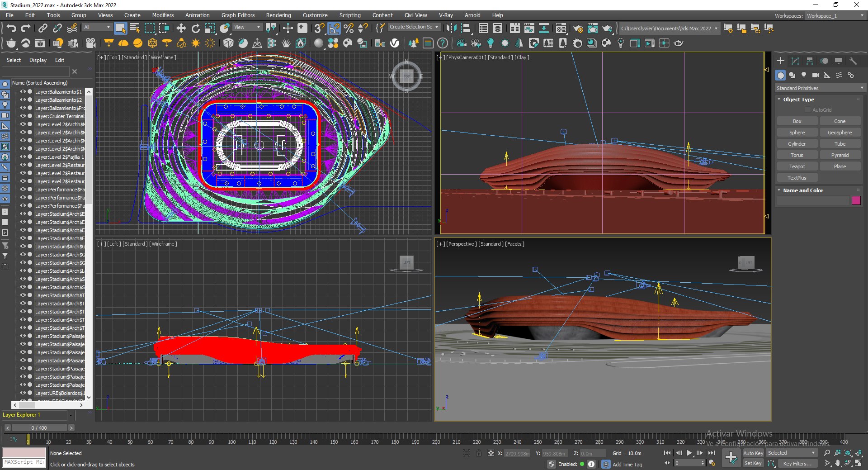Click the help question mark toolbar icon
The height and width of the screenshot is (470, 868).
(443, 43)
